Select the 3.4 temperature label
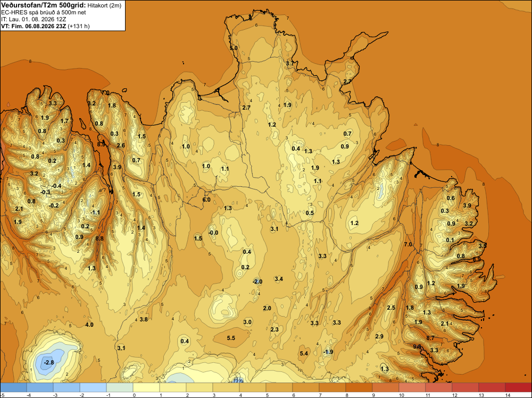This screenshot has width=532, height=398. [x=279, y=279]
